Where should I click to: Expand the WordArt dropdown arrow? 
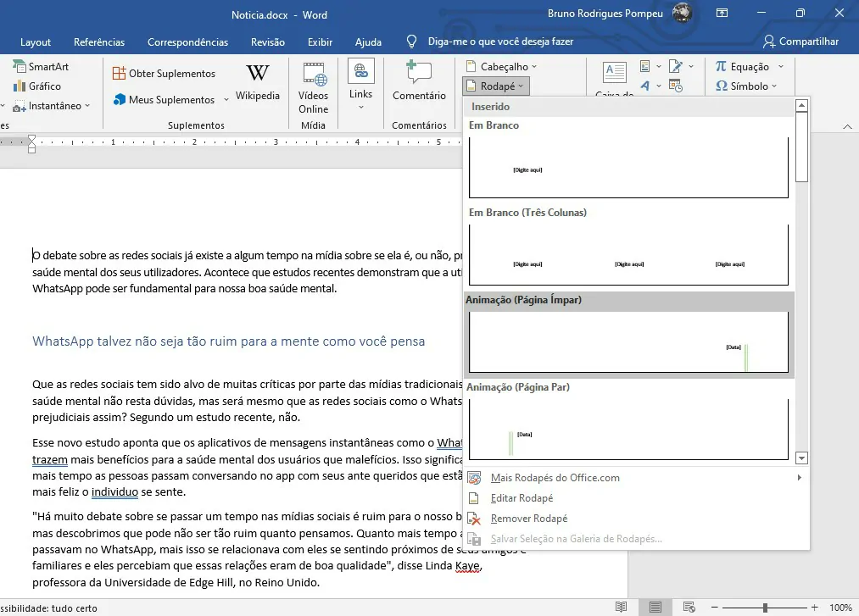point(659,86)
